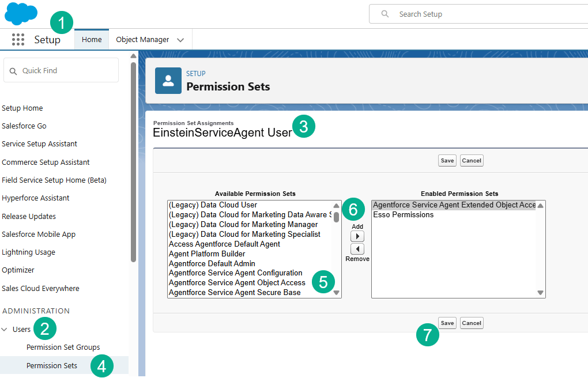Open the Object Manager dropdown chevron
The image size is (588, 378).
point(180,40)
